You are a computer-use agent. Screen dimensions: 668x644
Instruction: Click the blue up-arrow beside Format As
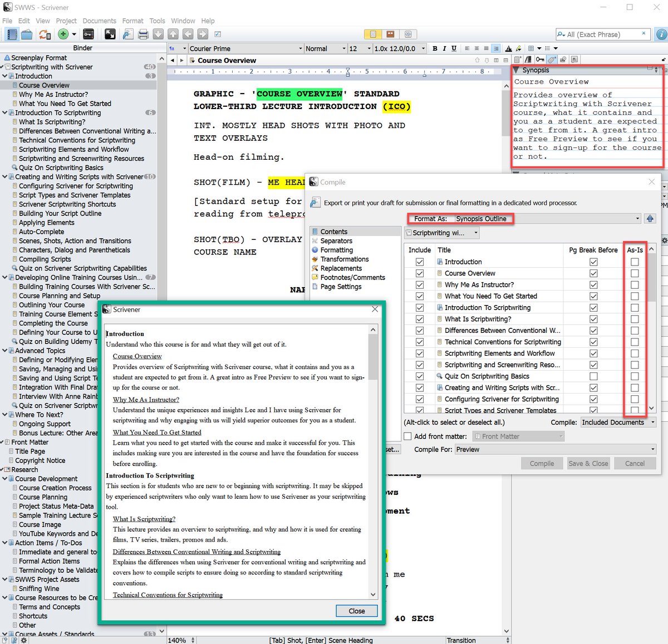(650, 219)
